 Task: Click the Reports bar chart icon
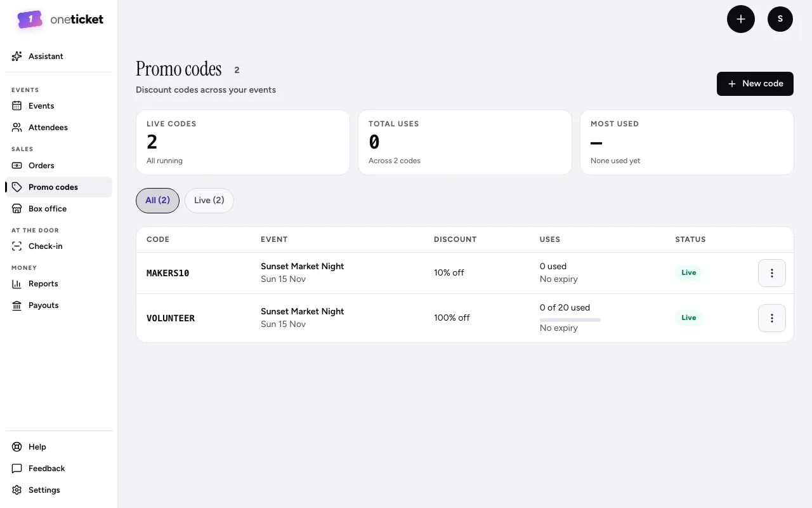[17, 284]
